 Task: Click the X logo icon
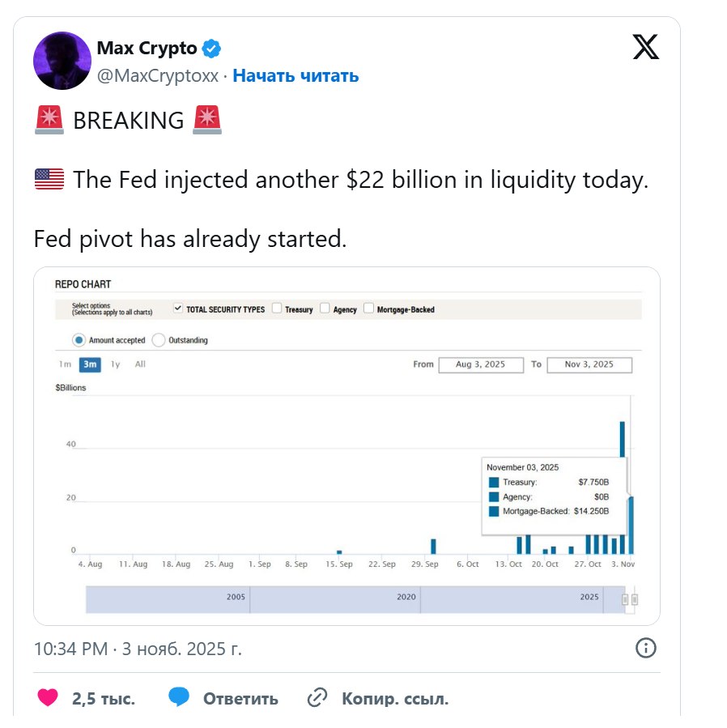tap(645, 47)
